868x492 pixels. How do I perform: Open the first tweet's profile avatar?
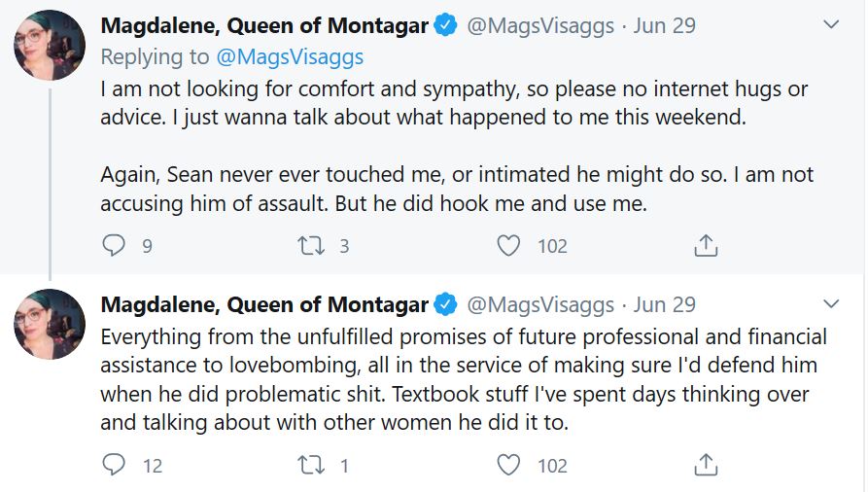(49, 46)
